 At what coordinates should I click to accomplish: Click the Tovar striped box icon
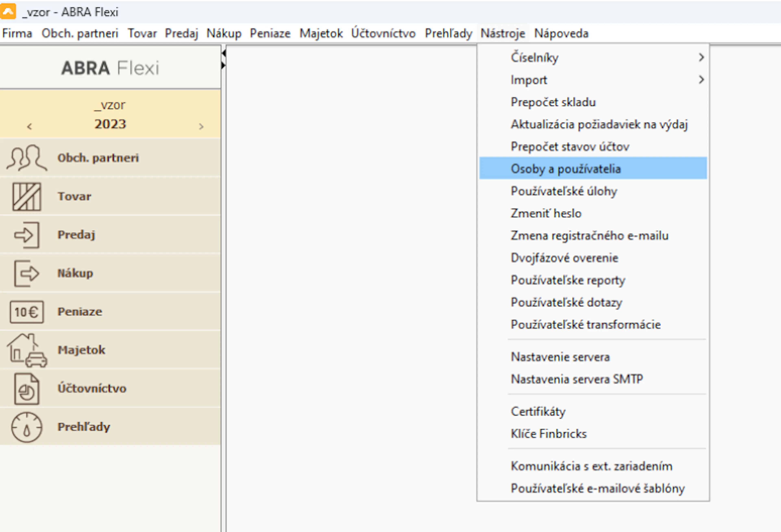coord(27,197)
